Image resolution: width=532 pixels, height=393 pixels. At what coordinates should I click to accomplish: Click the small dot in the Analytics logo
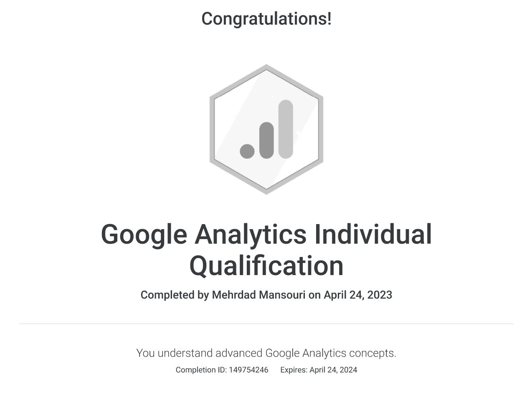pyautogui.click(x=247, y=151)
